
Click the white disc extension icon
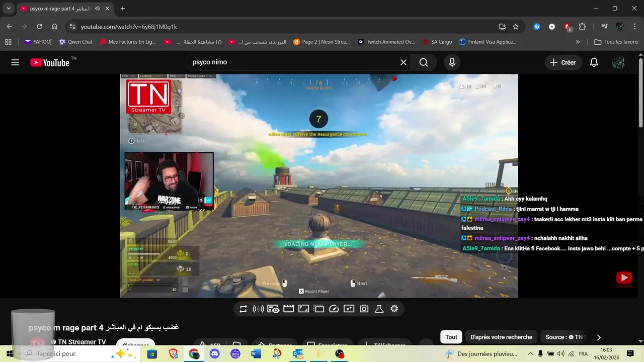point(552,27)
